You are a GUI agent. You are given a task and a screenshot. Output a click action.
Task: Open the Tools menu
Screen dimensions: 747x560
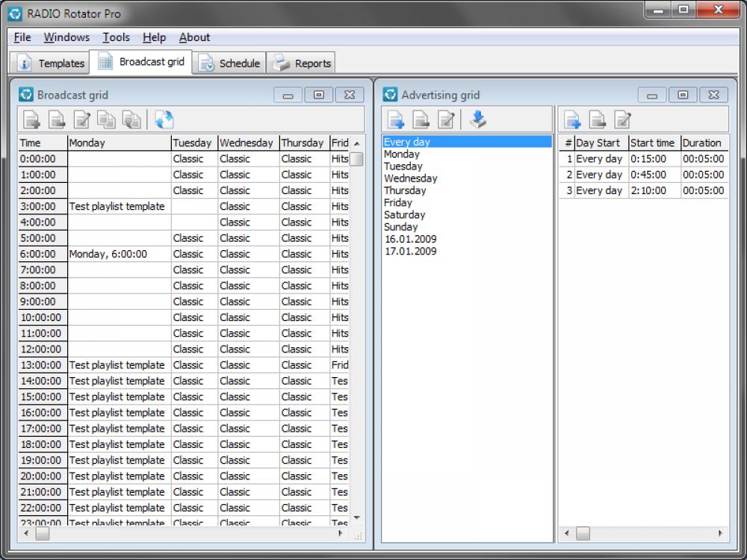tap(116, 37)
